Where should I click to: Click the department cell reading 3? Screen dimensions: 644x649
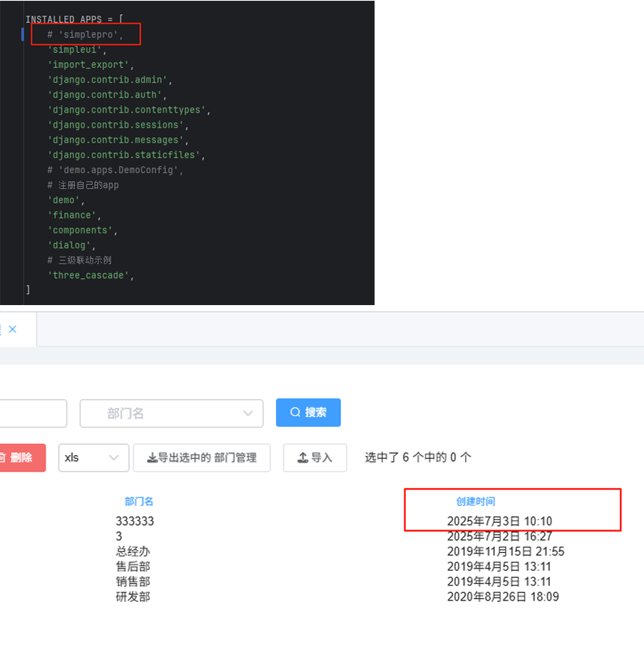(119, 536)
